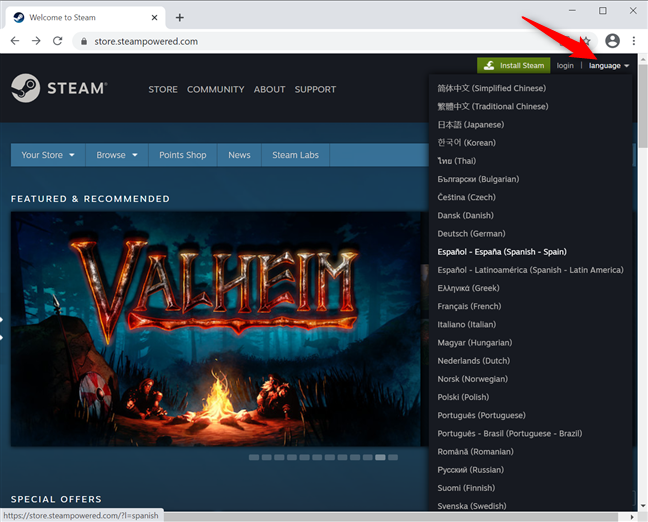
Task: Choose Bulgarian language
Action: [478, 179]
